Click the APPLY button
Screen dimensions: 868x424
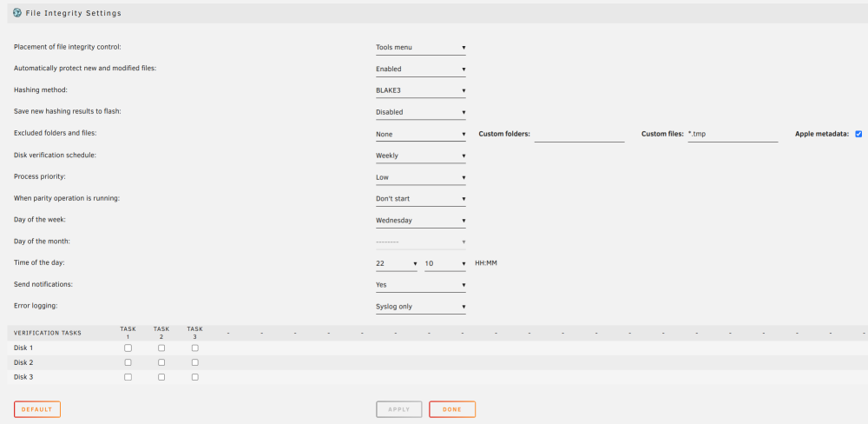pos(399,409)
